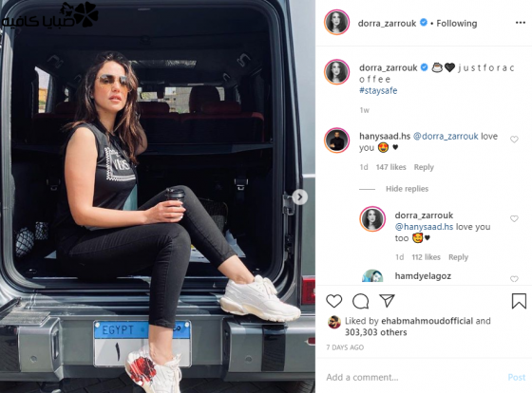Open the comment speech bubble icon
The height and width of the screenshot is (393, 532).
360,301
